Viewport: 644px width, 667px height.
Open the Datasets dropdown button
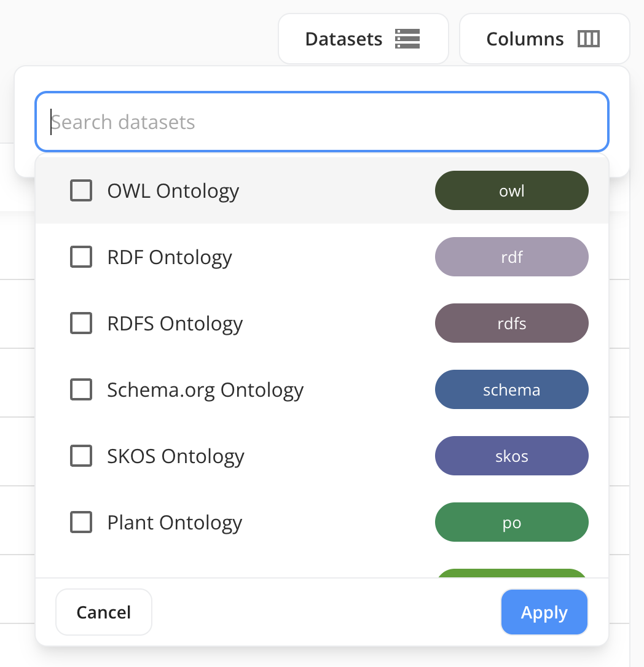[x=363, y=39]
